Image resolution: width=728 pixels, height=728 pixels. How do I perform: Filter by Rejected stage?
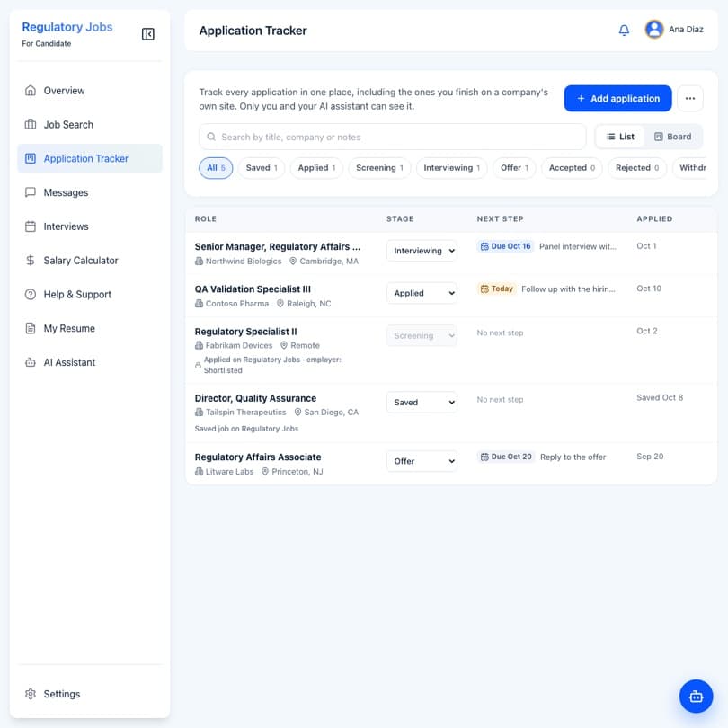637,167
